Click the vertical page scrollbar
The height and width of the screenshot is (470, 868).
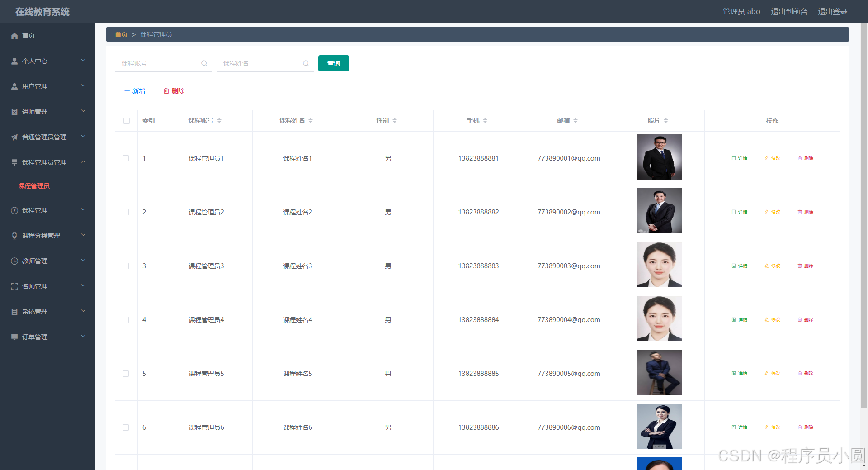(864, 215)
